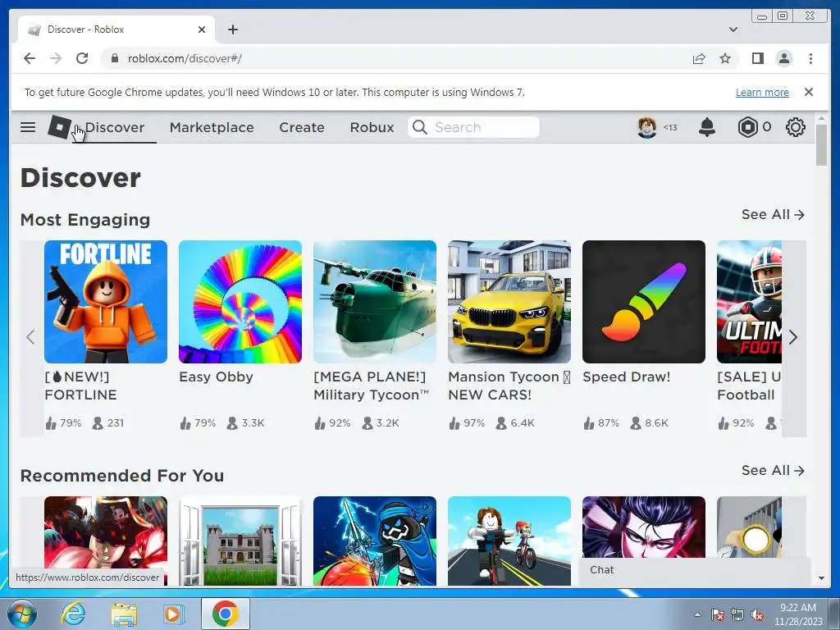This screenshot has width=840, height=630.
Task: Open the pirate character recommended thumbnail
Action: (106, 541)
